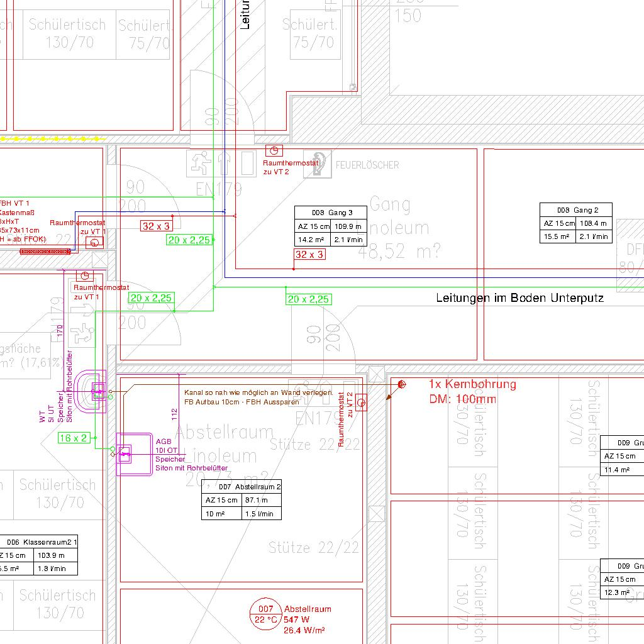Select the yellow dotted line at the left edge
Image resolution: width=644 pixels, height=644 pixels.
(x=50, y=138)
